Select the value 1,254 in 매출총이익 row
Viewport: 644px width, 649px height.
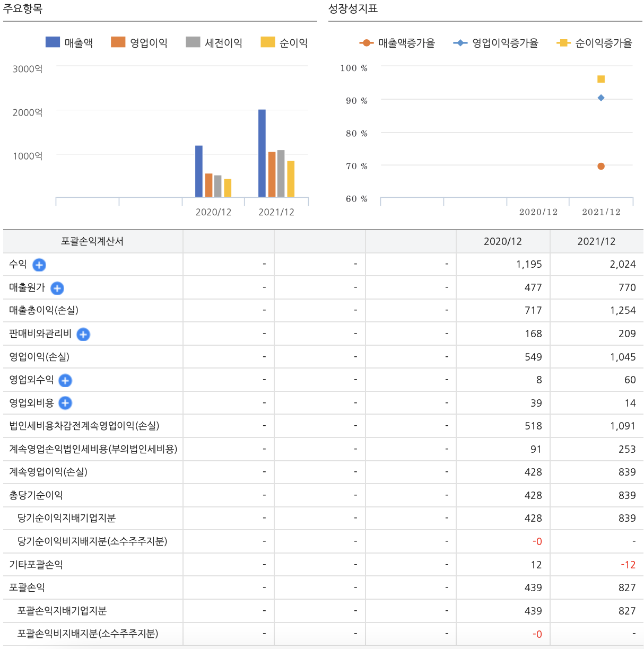tap(623, 310)
